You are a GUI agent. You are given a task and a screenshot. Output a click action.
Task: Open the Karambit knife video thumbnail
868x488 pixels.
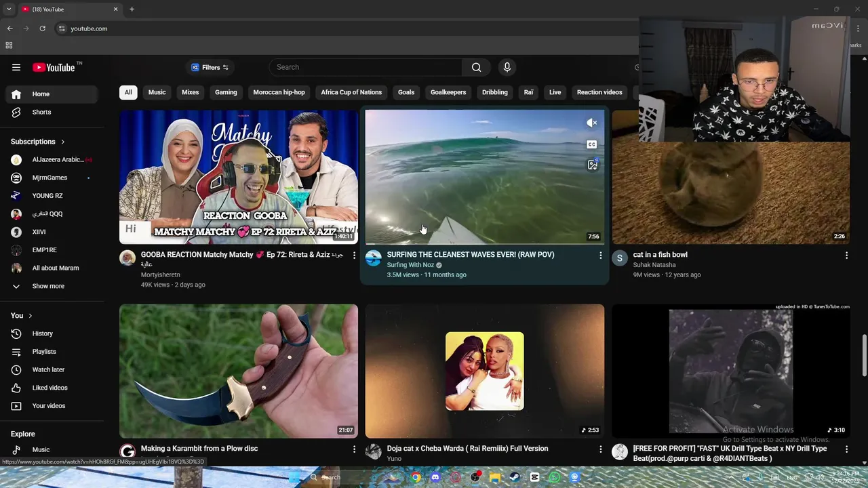[239, 371]
